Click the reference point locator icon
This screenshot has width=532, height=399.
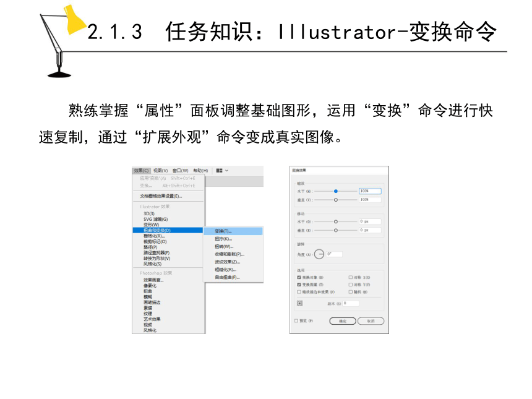pos(299,303)
